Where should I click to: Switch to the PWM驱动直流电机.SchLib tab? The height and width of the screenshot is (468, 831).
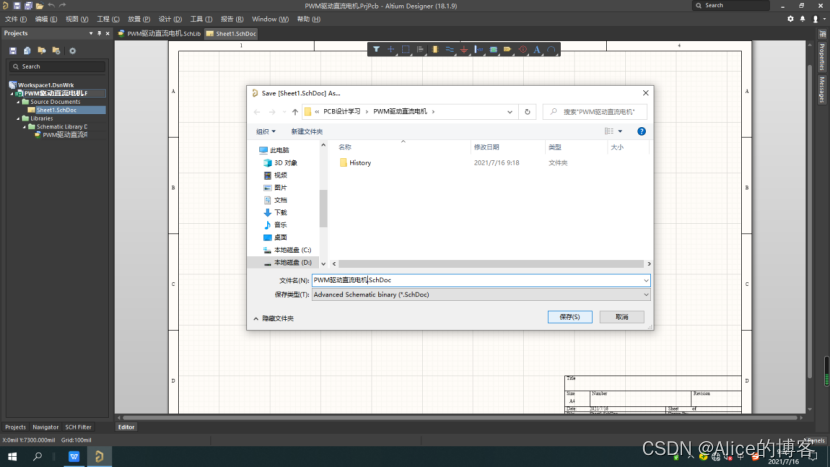[159, 33]
